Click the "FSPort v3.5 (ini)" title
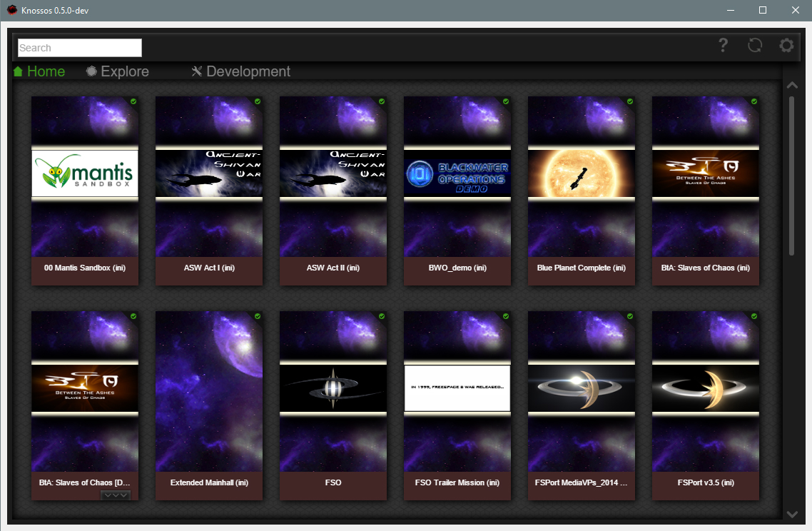Image resolution: width=812 pixels, height=531 pixels. point(706,482)
